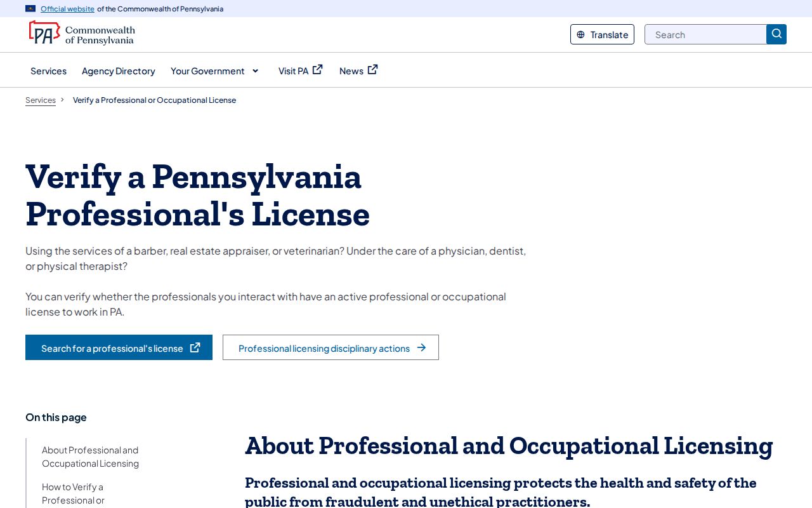This screenshot has height=508, width=812.
Task: Click Search for a professional's license button
Action: point(119,347)
